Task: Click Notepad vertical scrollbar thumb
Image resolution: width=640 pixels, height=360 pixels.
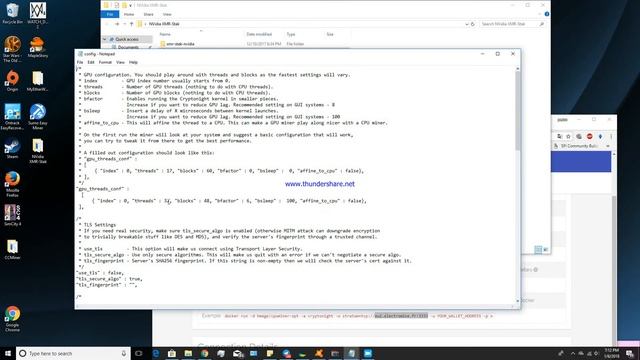Action: [518, 111]
